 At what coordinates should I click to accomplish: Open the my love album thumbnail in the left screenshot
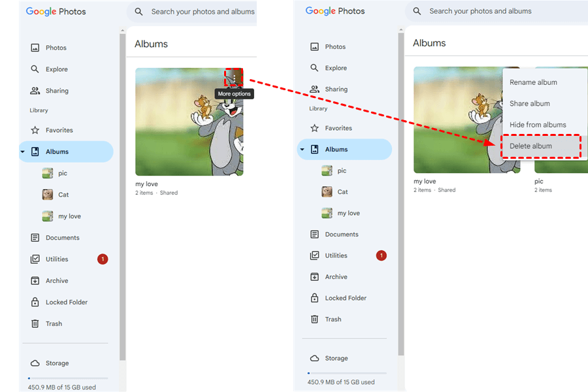[x=189, y=122]
